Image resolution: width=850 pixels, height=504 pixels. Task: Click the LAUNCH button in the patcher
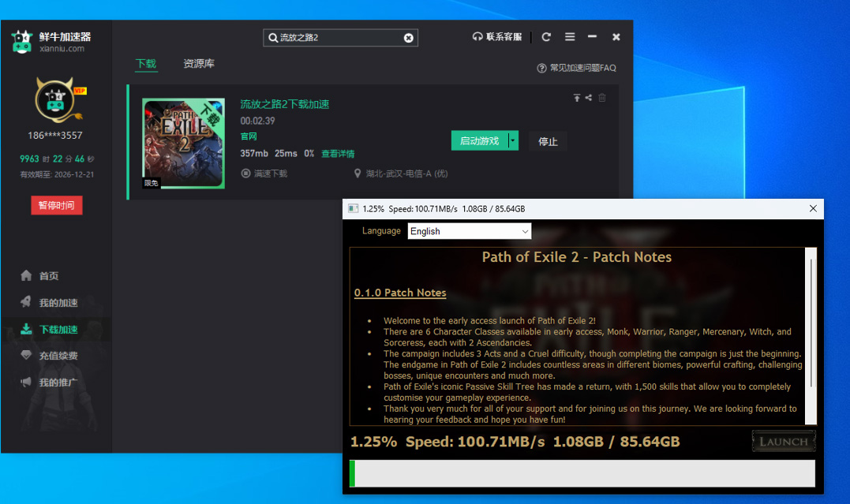coord(784,441)
